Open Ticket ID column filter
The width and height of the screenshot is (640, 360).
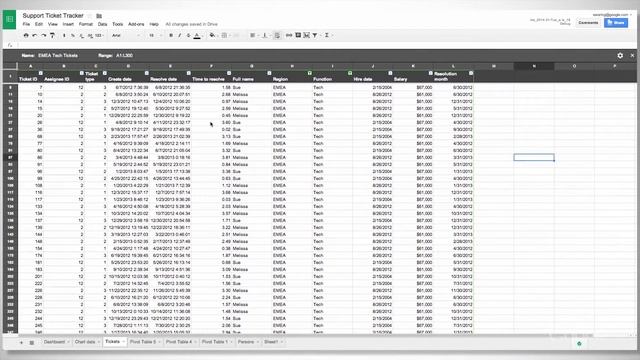40,73
